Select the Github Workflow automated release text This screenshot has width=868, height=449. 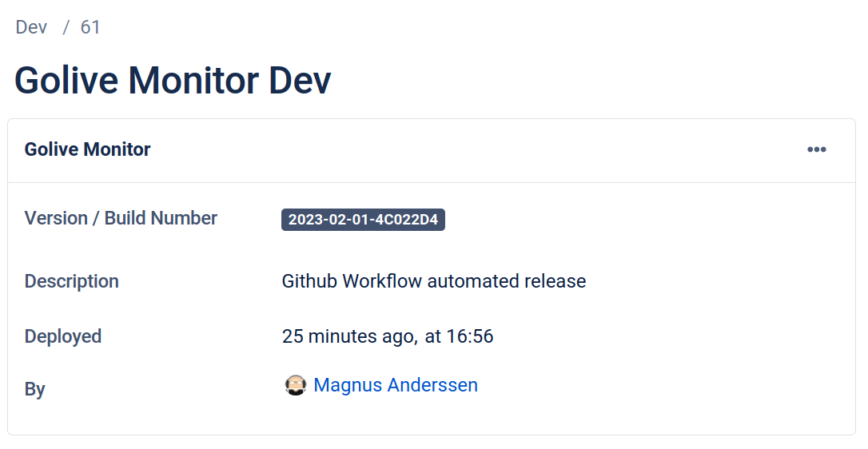tap(434, 281)
